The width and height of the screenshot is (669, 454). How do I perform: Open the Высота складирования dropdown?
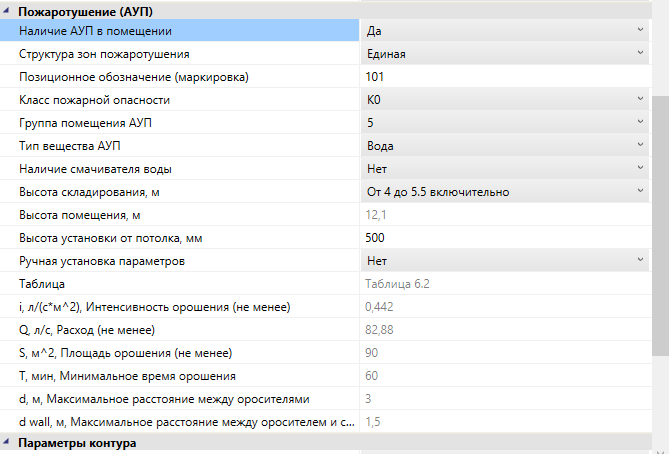coord(505,192)
